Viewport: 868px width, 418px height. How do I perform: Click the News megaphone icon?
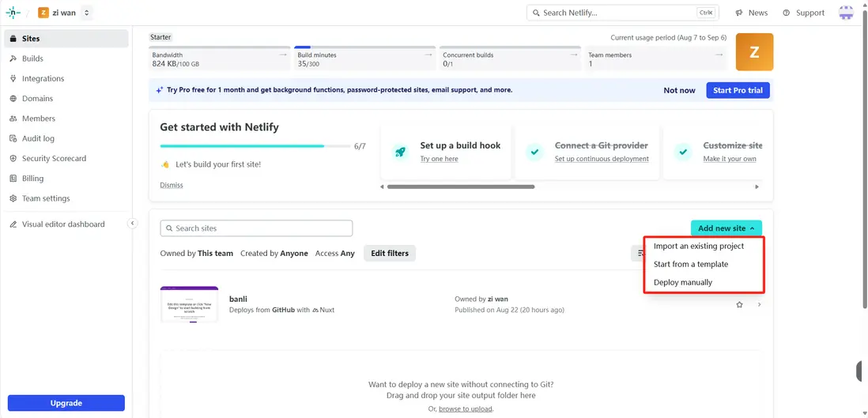[x=739, y=13]
